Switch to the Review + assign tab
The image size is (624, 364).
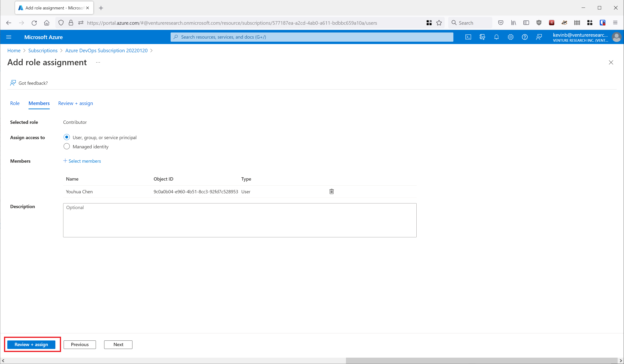(75, 103)
